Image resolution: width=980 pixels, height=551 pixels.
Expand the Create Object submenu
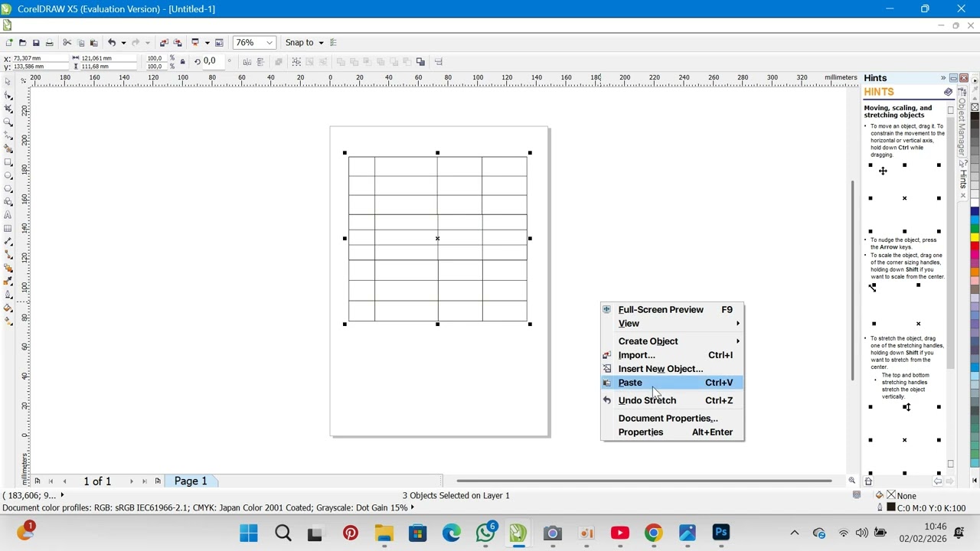tap(672, 341)
